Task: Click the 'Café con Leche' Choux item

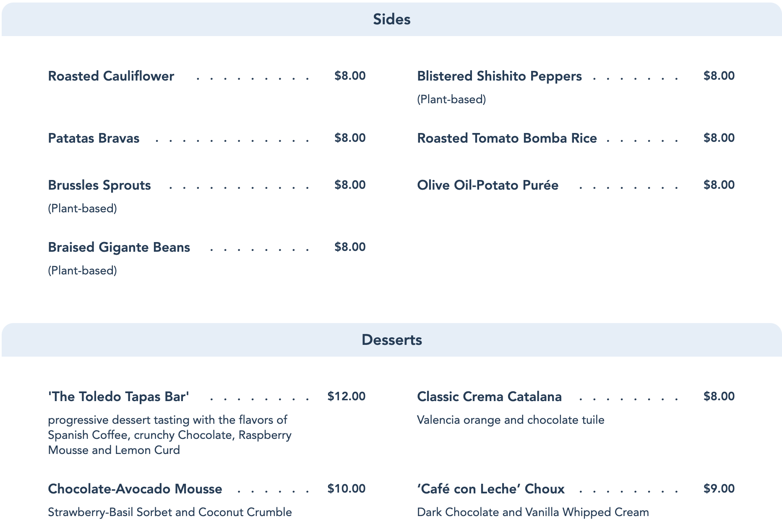Action: coord(491,489)
